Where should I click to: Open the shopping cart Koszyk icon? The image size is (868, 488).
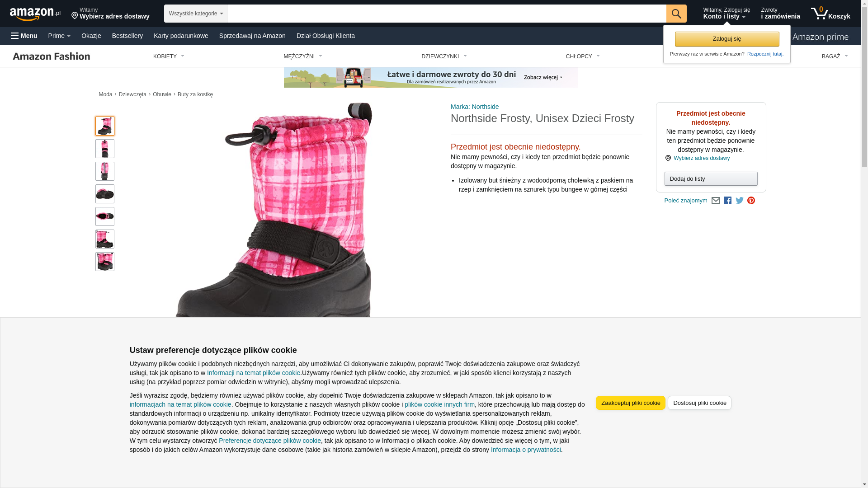pyautogui.click(x=830, y=14)
